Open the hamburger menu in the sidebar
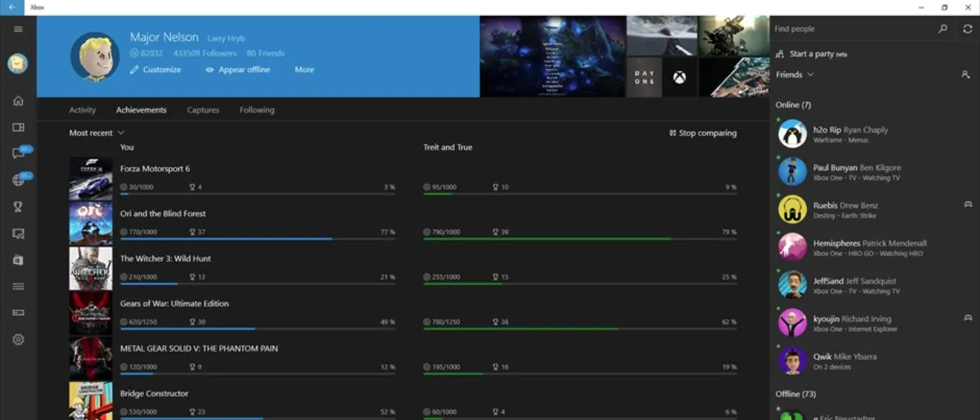This screenshot has height=420, width=980. 18,29
